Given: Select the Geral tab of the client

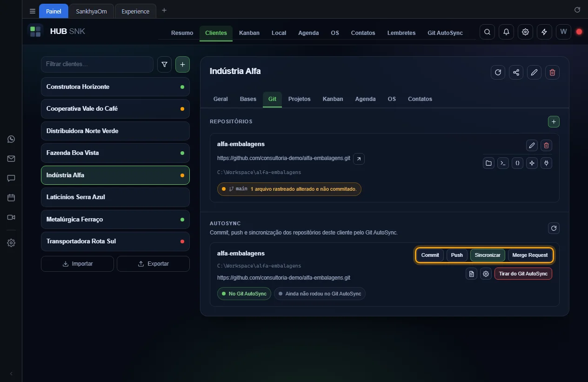Looking at the screenshot, I should tap(220, 99).
